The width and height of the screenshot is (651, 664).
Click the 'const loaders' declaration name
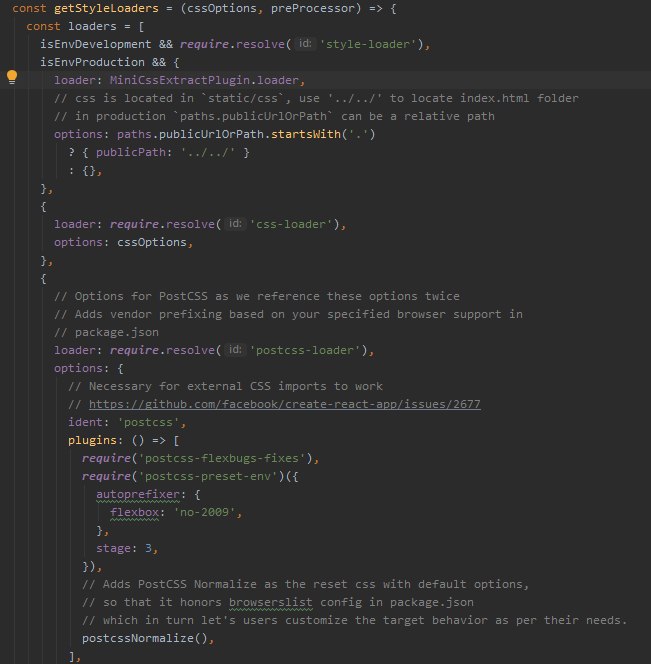[92, 26]
